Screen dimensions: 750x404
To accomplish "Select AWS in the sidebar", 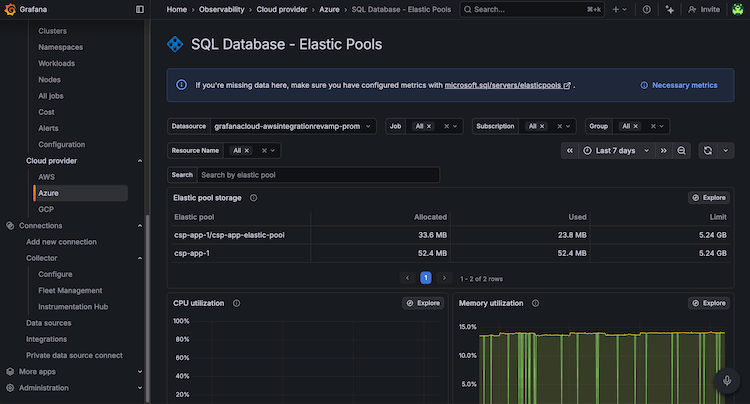I will [x=46, y=177].
